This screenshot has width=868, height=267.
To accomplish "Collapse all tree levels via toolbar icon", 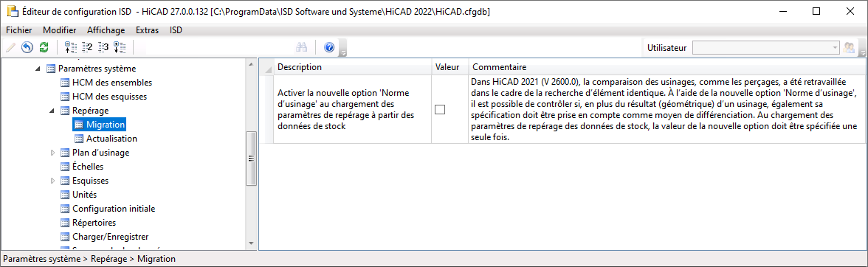I will click(x=69, y=47).
